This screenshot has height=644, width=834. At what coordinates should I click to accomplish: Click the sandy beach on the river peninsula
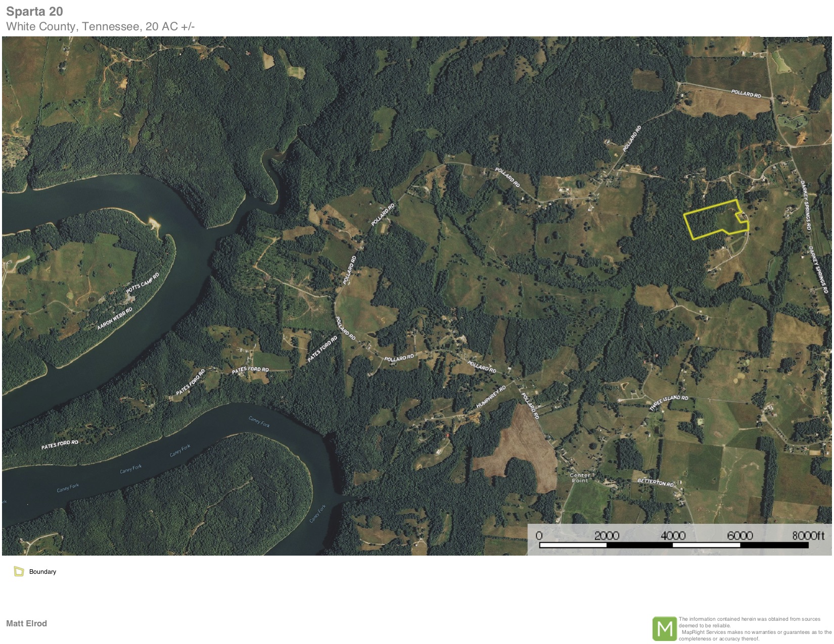[x=153, y=223]
